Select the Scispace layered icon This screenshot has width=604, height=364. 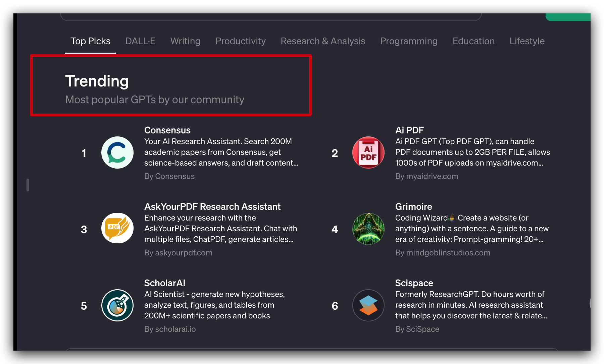368,305
